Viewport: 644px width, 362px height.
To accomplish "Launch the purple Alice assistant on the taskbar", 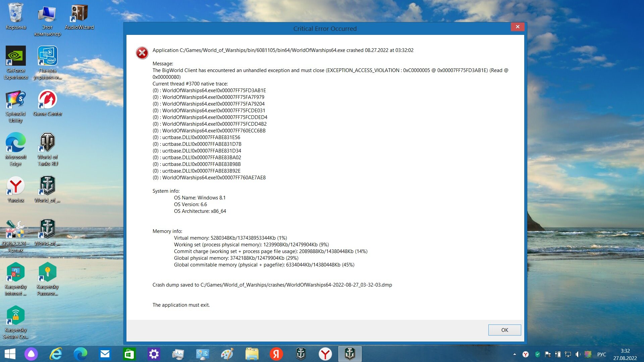I will [31, 354].
